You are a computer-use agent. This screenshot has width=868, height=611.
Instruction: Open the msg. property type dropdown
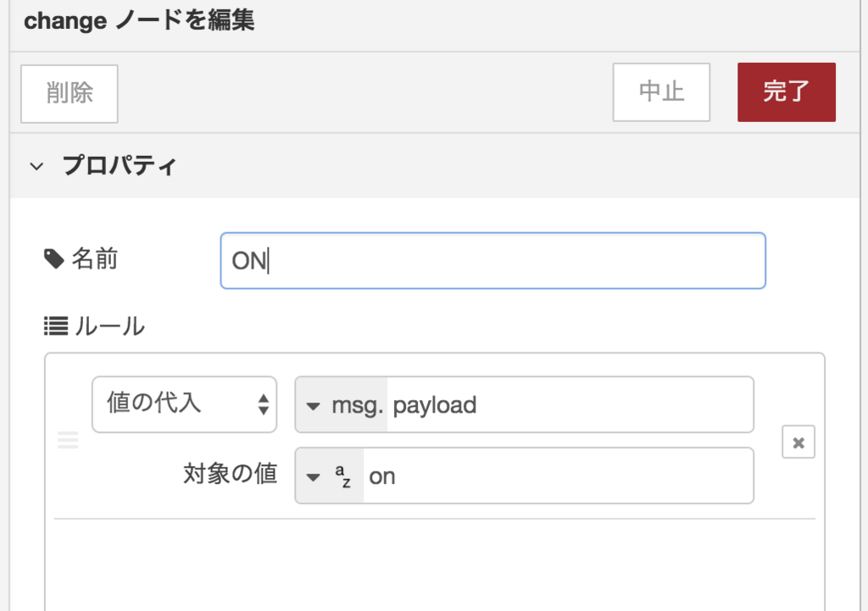tap(342, 405)
